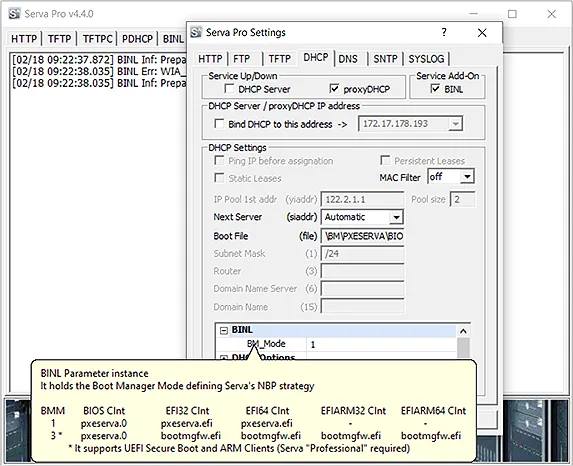Open BINL log tab in main window
Screen dimensions: 573x466
tap(173, 38)
